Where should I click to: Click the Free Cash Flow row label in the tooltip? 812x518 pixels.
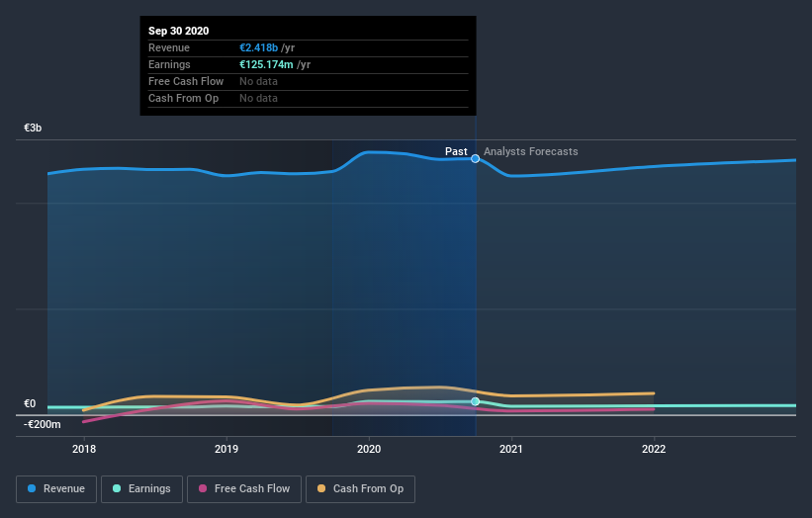pos(186,81)
